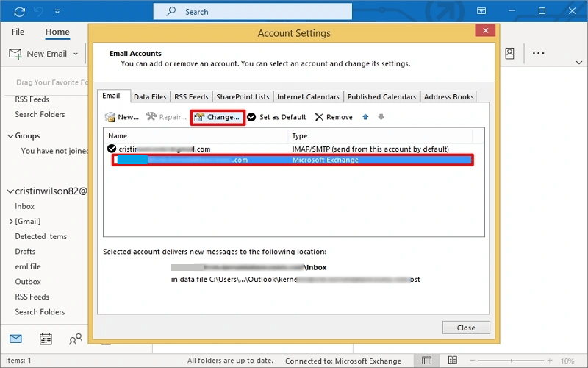Close the Account Settings dialog via Close button
This screenshot has width=588, height=368.
point(465,328)
